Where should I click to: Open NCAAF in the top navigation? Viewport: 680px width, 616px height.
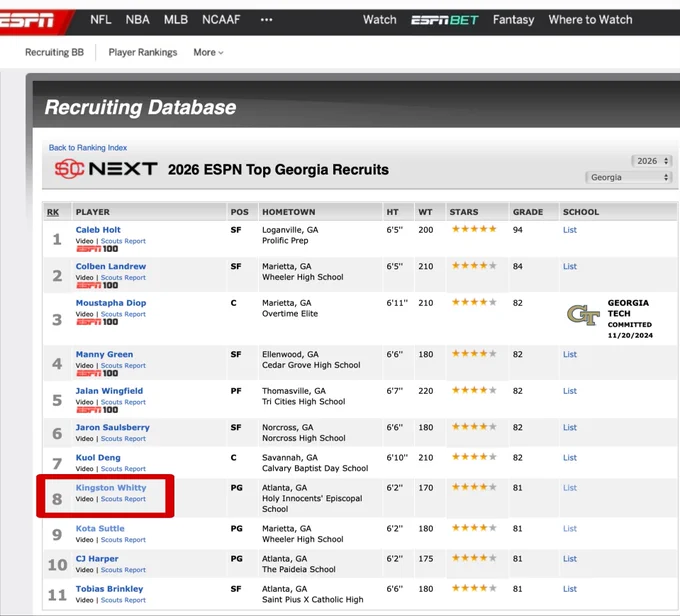(x=221, y=20)
